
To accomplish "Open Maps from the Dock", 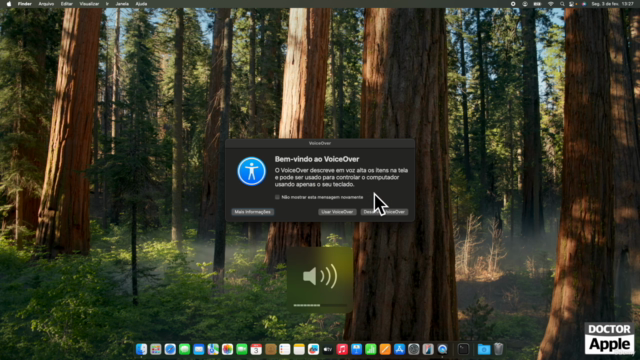I will tap(213, 349).
